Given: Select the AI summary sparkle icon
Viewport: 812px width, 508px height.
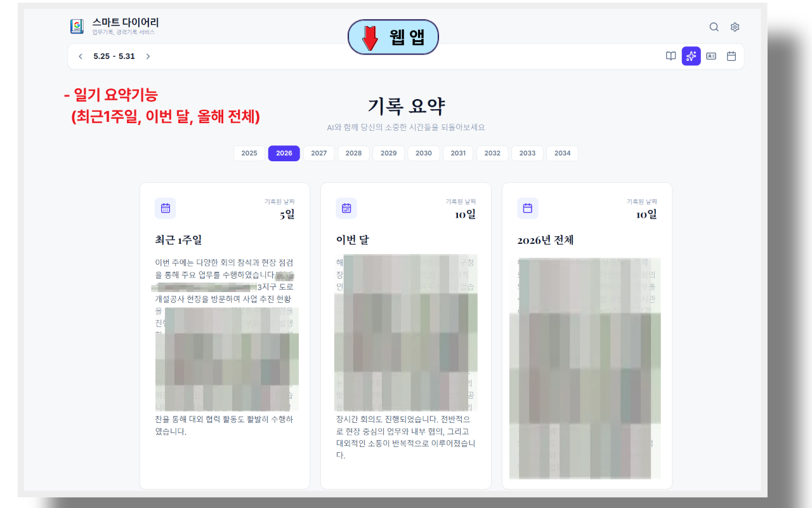Looking at the screenshot, I should (x=691, y=56).
